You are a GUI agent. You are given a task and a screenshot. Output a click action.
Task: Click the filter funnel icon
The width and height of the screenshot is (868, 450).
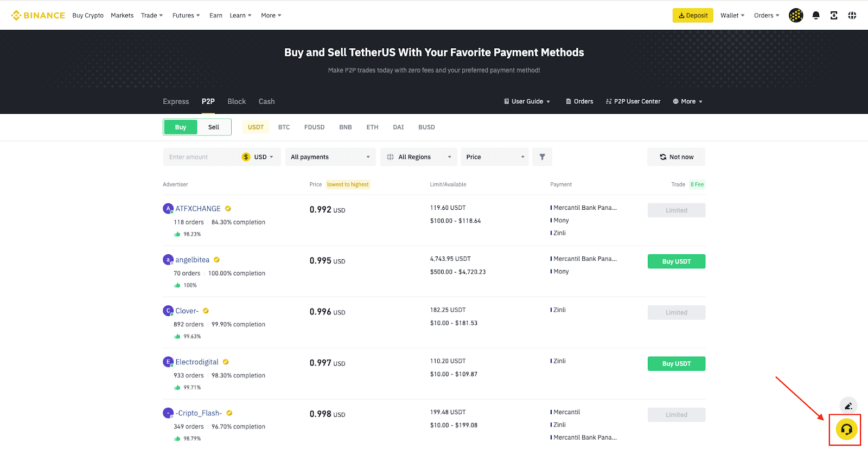coord(542,157)
